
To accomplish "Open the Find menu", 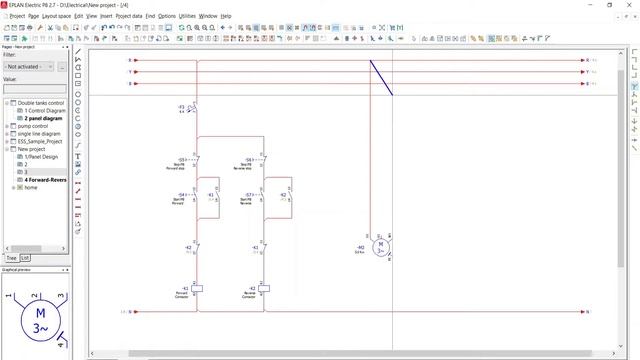I will (150, 16).
